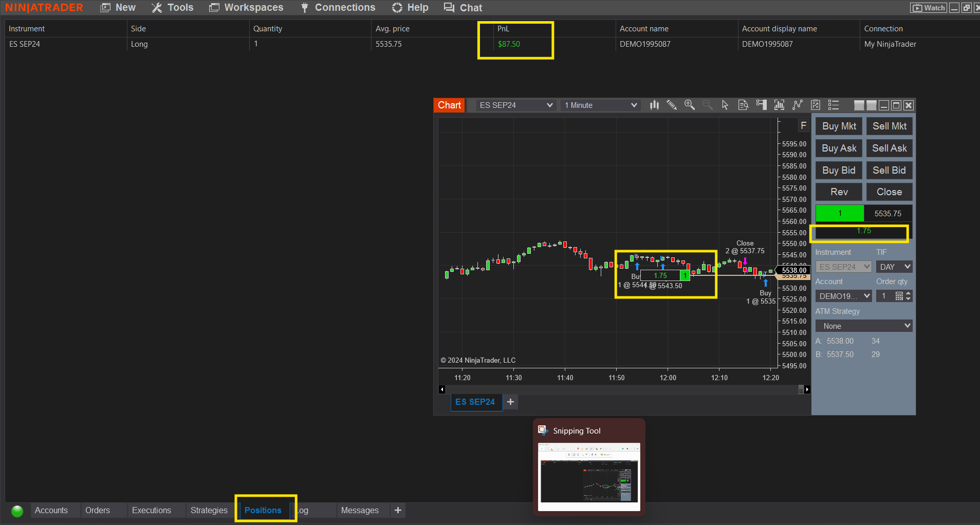Click the Watch video icon
This screenshot has width=980, height=525.
[929, 8]
